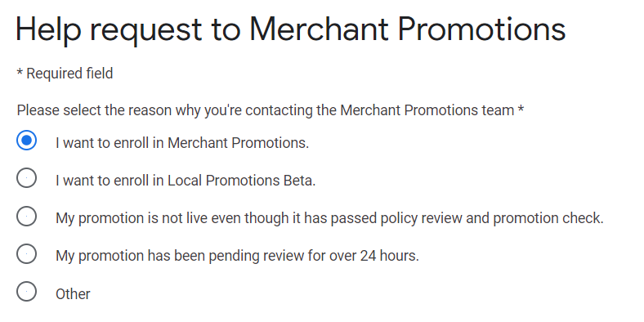Image resolution: width=644 pixels, height=322 pixels.
Task: Choose the Other radio button
Action: point(26,292)
